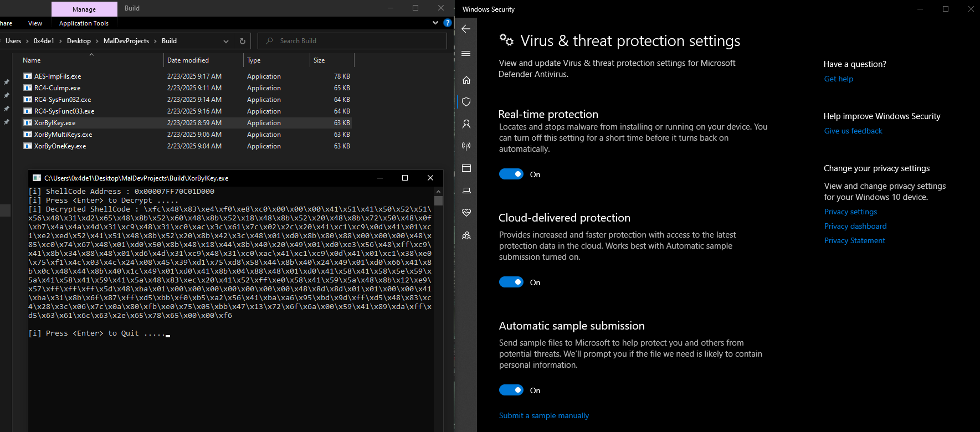This screenshot has height=432, width=980.
Task: Select RC4-CuImp.exe application icon
Action: [28, 88]
